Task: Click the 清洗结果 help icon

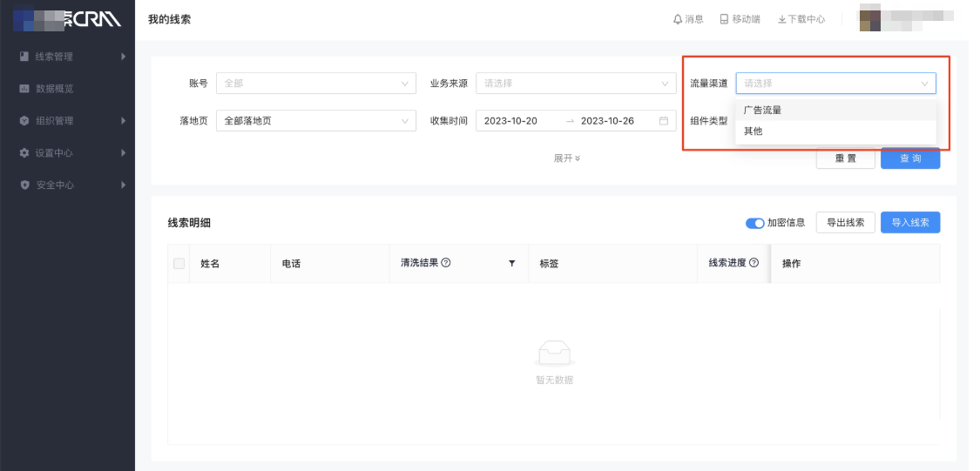Action: [x=446, y=263]
